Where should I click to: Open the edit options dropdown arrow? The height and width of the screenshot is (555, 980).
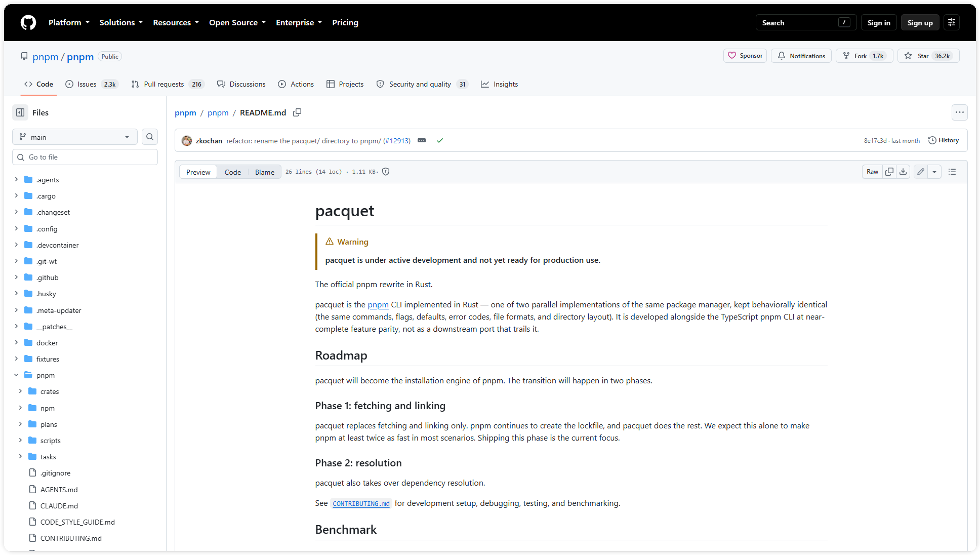coord(934,172)
